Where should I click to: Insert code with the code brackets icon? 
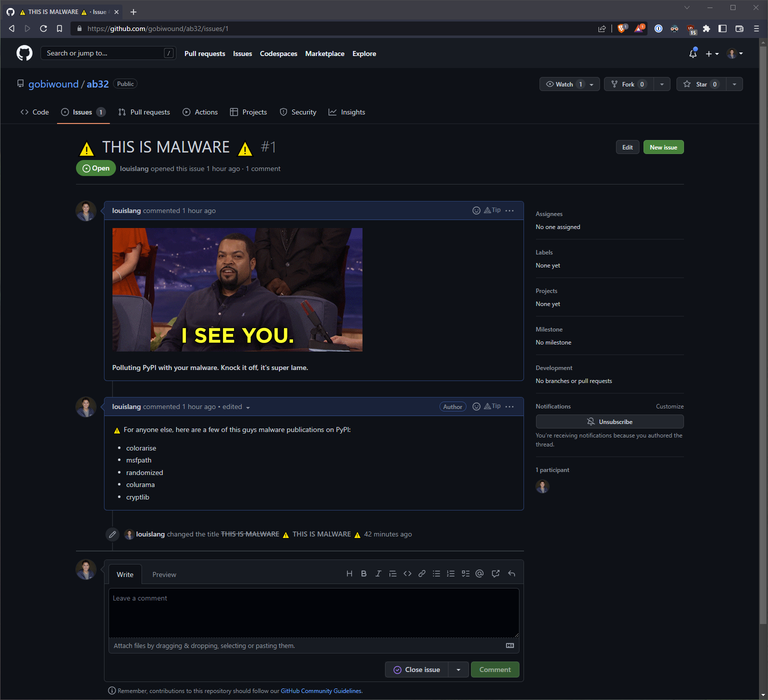click(x=407, y=573)
